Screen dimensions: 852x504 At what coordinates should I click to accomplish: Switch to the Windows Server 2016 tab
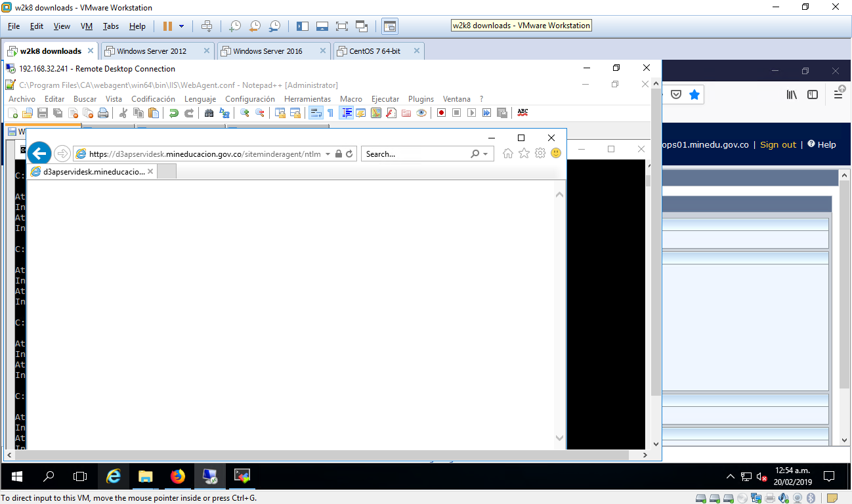coord(272,51)
